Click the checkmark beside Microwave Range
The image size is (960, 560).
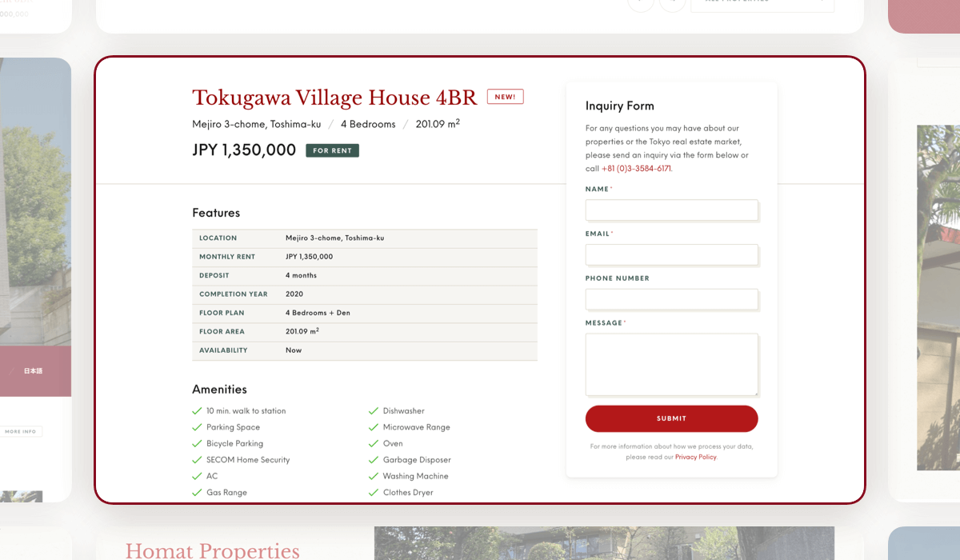point(373,427)
